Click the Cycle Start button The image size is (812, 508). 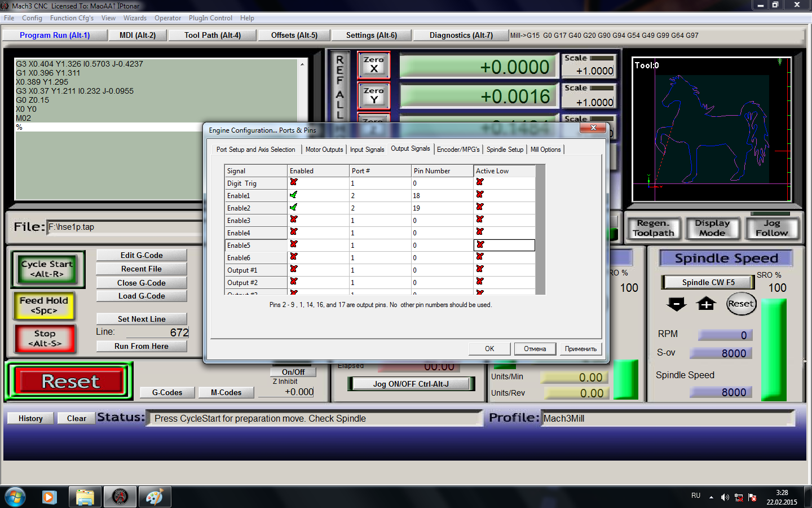tap(47, 269)
